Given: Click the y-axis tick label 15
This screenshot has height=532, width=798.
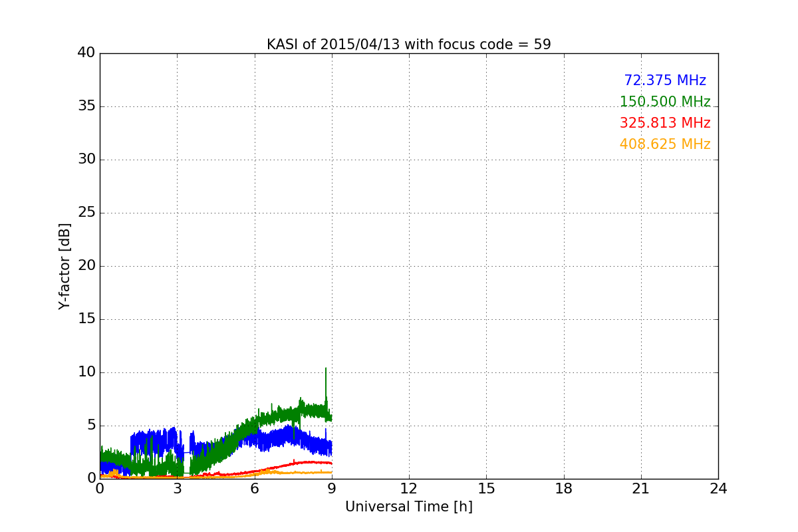Looking at the screenshot, I should pyautogui.click(x=86, y=319).
